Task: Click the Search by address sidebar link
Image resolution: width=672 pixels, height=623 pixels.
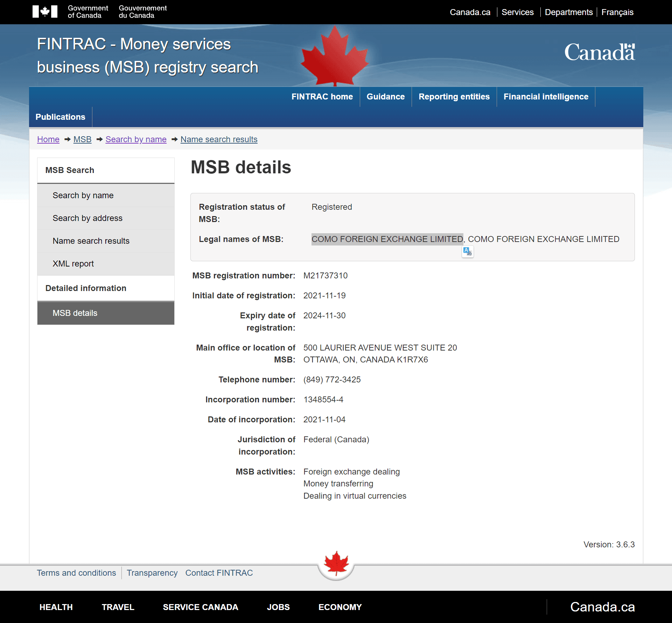Action: (x=87, y=217)
